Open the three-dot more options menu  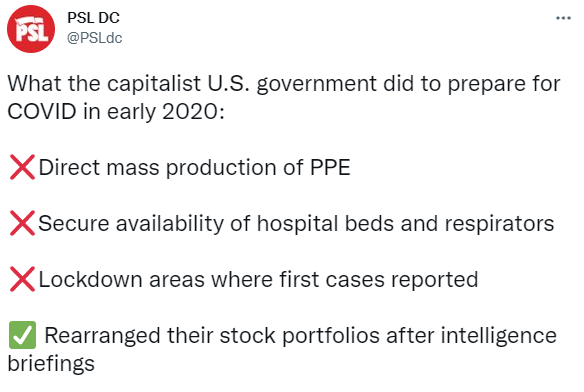563,18
